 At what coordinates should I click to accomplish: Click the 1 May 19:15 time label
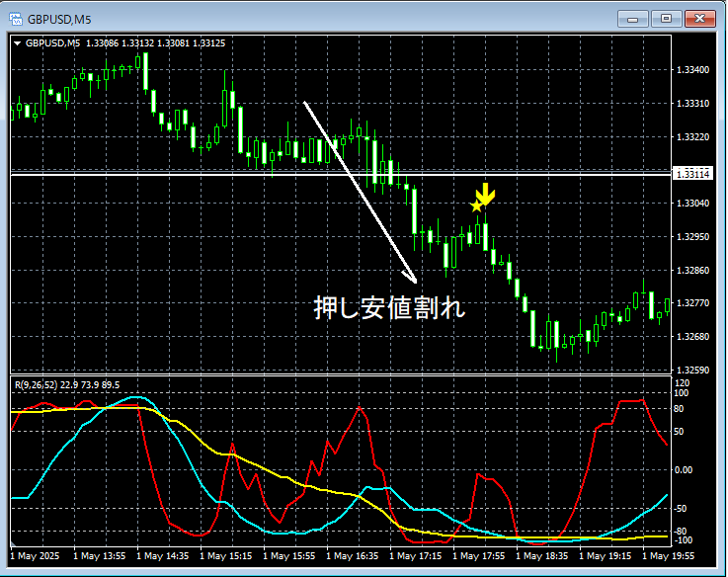pyautogui.click(x=605, y=556)
